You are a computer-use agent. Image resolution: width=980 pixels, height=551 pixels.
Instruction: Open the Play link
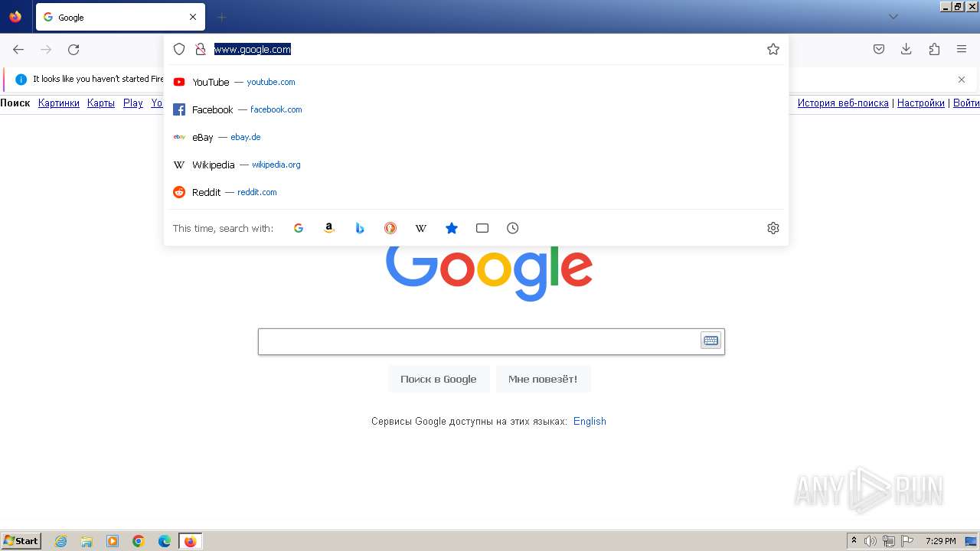[x=133, y=103]
